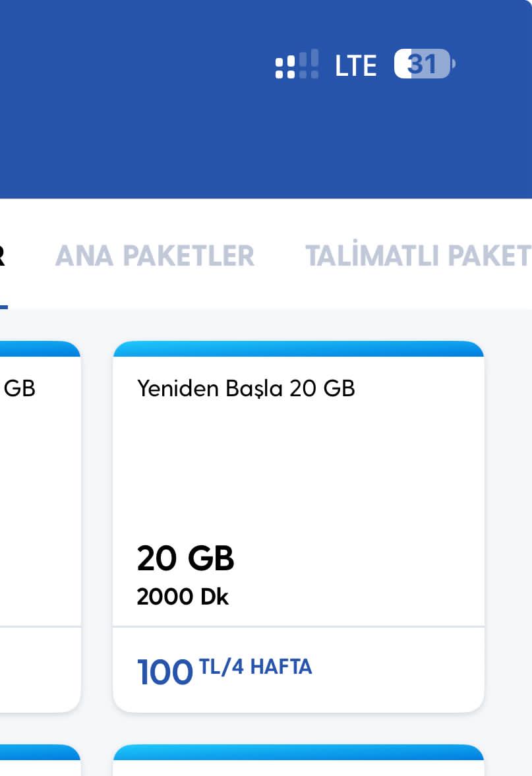
Task: Tap the blue top strip of Yeniden Başla card
Action: point(298,349)
